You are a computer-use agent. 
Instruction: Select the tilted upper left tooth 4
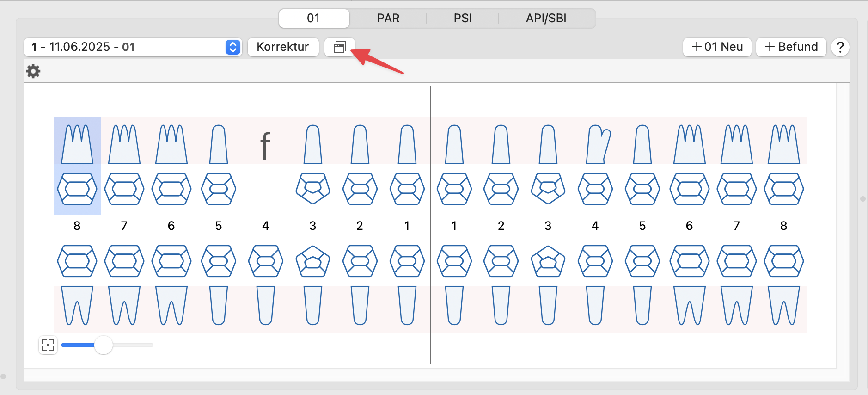pos(598,144)
